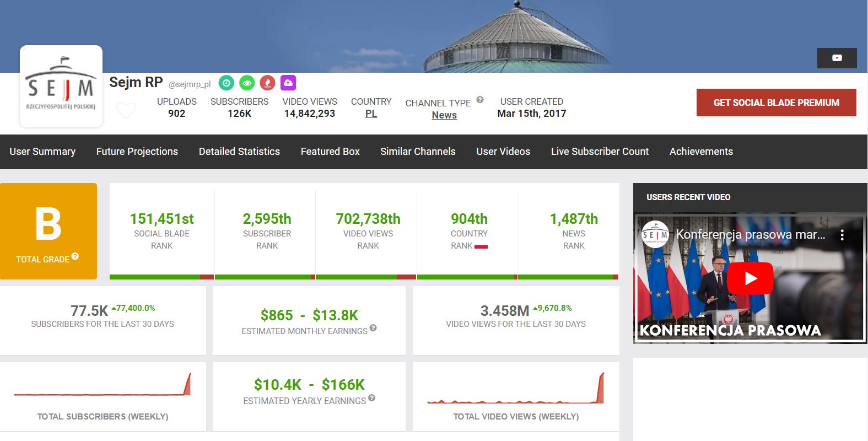
Task: Open the Featured Box tab
Action: coord(330,152)
